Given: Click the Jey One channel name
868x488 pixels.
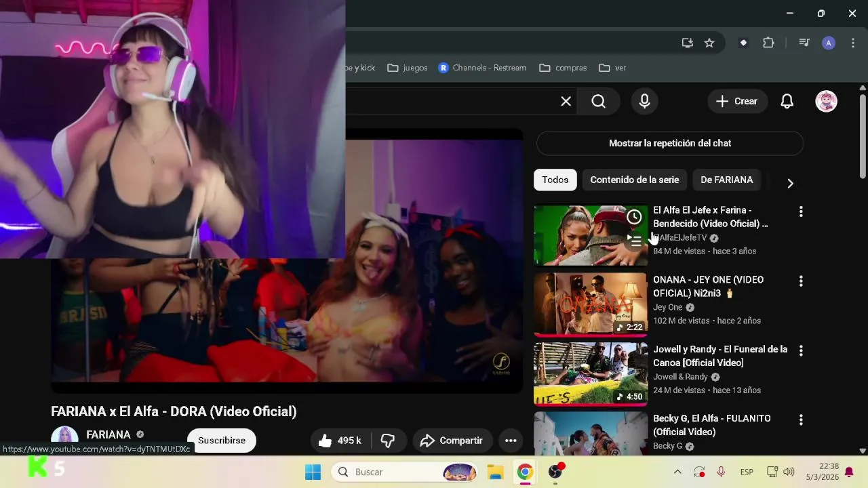Looking at the screenshot, I should coord(668,307).
